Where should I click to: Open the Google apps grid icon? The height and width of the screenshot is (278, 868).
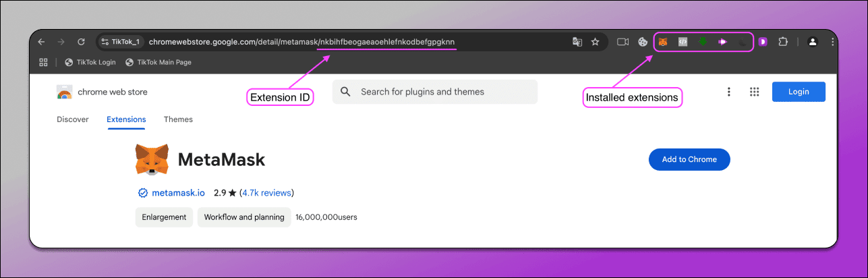click(x=755, y=92)
